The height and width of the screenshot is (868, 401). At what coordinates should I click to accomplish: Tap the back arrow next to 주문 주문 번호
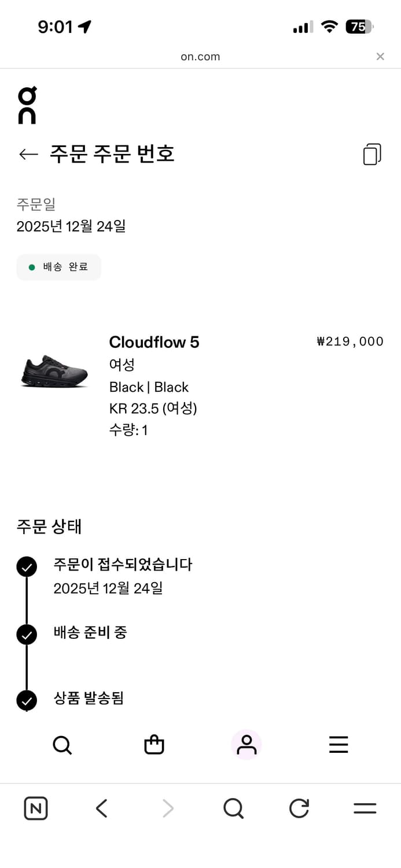(x=28, y=154)
